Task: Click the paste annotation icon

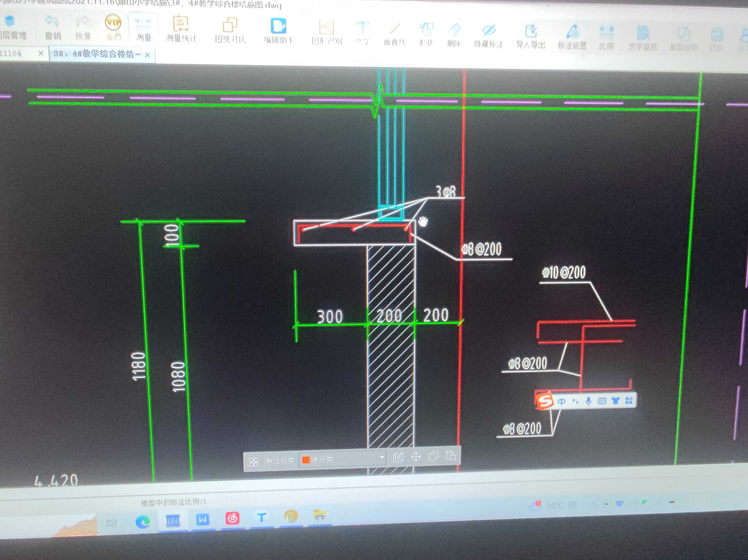Action: (451, 456)
